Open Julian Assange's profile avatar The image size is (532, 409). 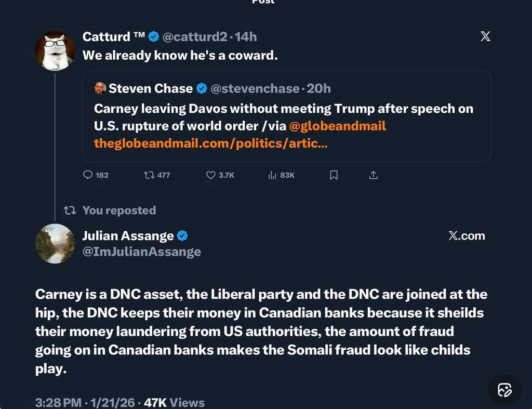point(55,244)
